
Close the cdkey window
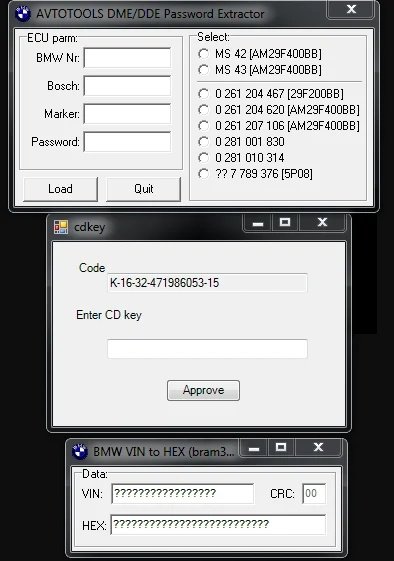pos(322,223)
